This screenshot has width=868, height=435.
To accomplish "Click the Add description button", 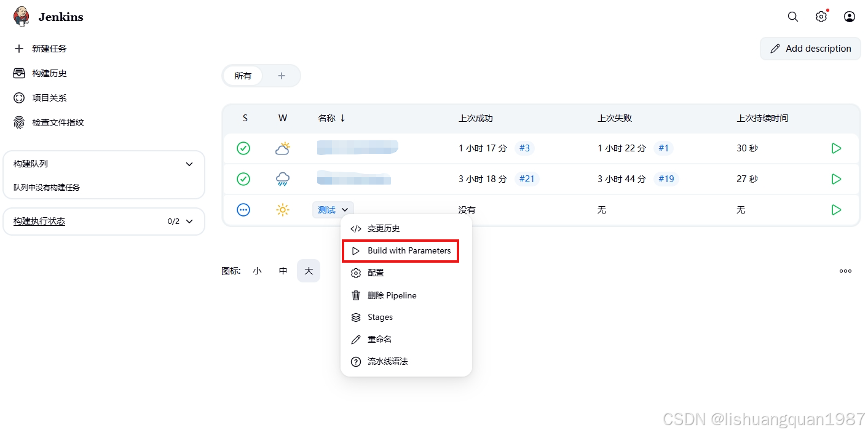I will [810, 49].
